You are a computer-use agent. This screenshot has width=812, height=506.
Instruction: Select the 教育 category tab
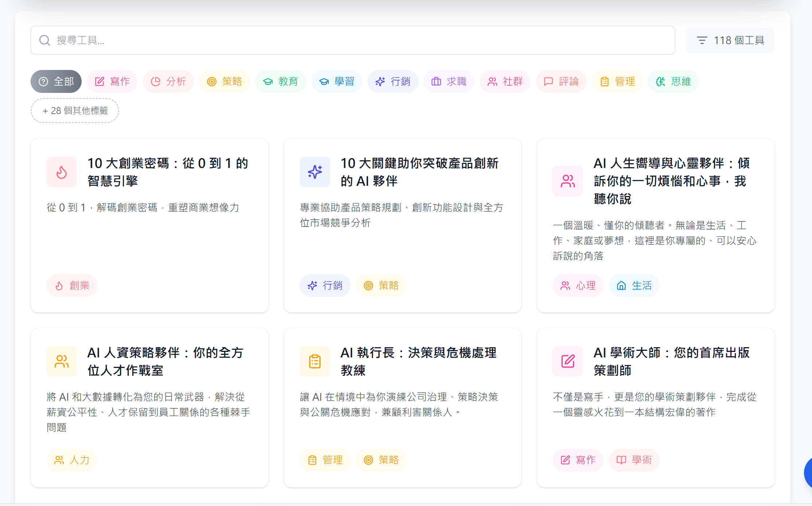(x=281, y=81)
